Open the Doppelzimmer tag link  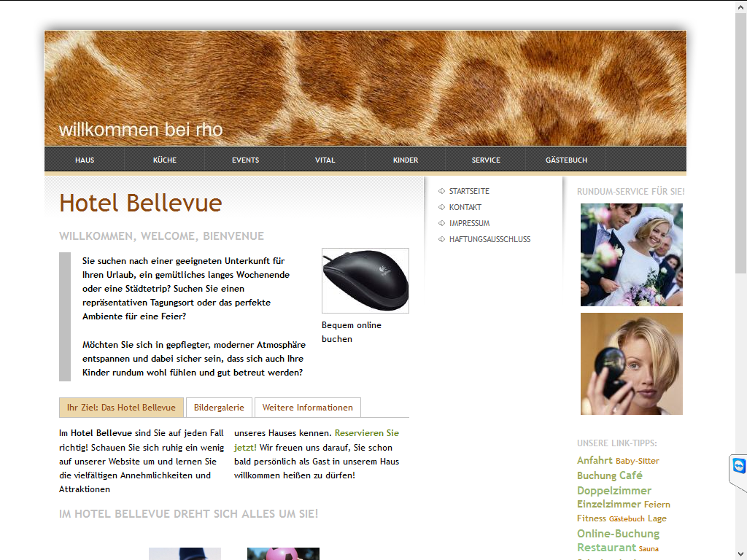[x=614, y=491]
